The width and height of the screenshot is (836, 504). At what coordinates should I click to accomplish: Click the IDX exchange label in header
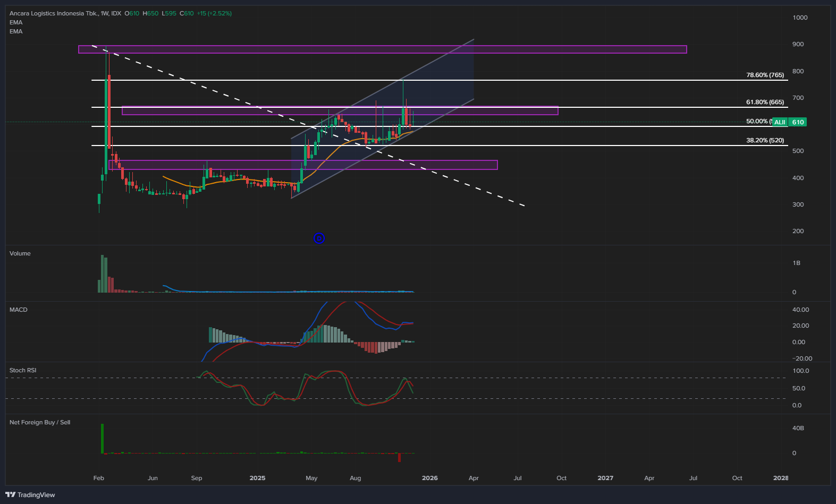tap(116, 13)
